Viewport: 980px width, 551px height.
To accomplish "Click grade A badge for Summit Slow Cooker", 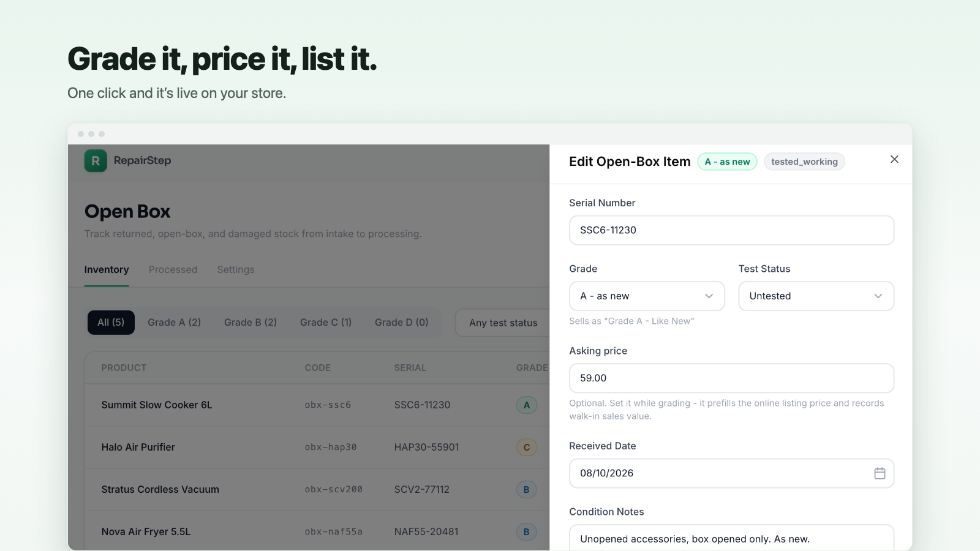I will coord(527,405).
